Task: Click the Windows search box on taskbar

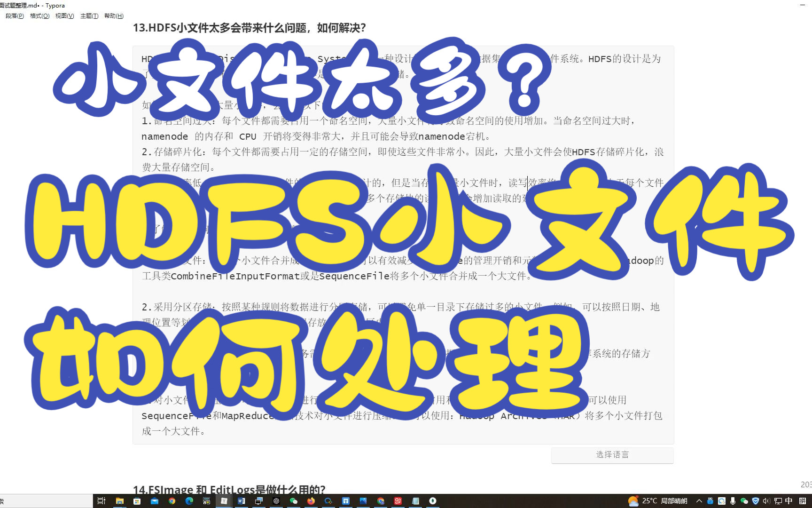Action: pyautogui.click(x=46, y=501)
